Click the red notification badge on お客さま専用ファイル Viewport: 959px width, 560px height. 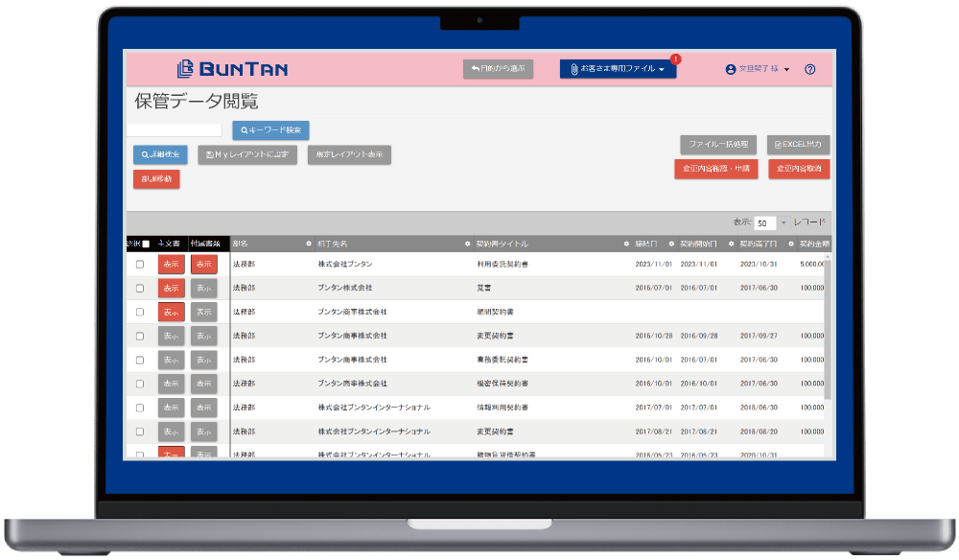[675, 59]
